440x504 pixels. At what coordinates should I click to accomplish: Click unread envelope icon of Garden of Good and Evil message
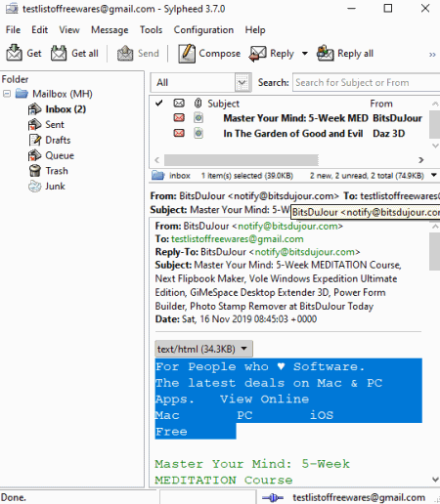tap(179, 133)
